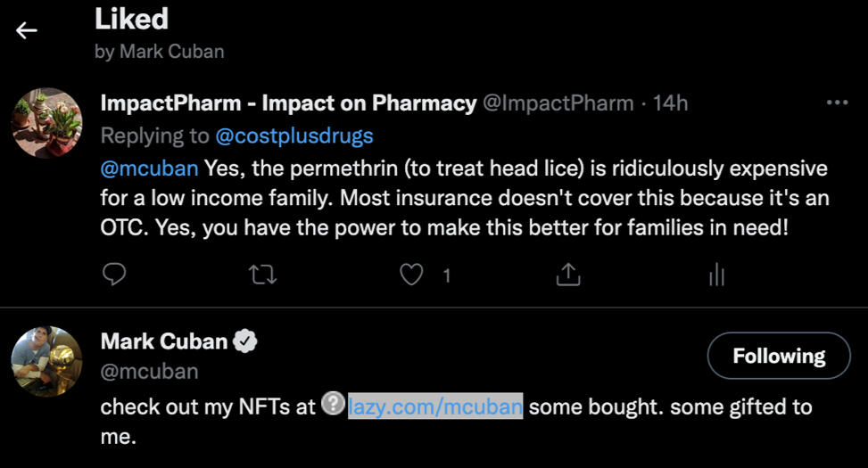868x468 pixels.
Task: Open the @mcuban mention in tweet text
Action: 149,168
